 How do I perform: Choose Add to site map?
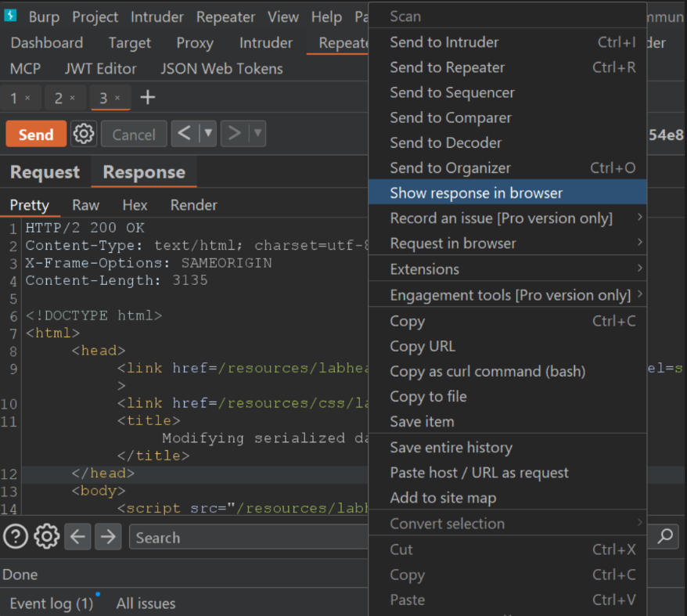(507, 498)
